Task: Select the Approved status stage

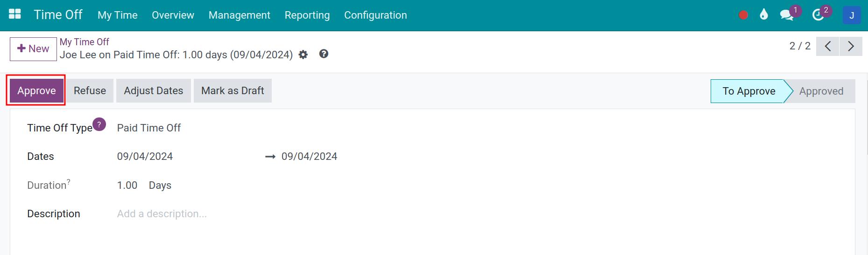Action: click(x=821, y=91)
